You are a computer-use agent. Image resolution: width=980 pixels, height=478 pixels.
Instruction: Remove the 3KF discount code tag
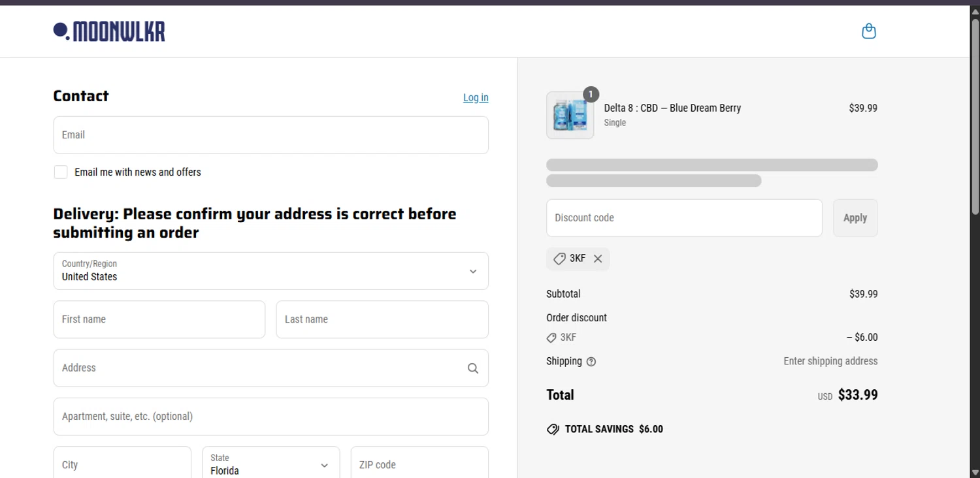pos(598,259)
